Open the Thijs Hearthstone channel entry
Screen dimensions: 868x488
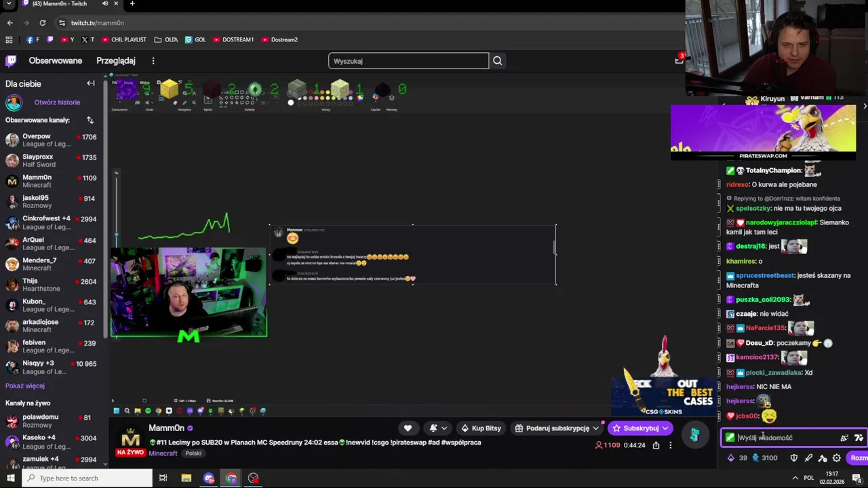(x=52, y=285)
